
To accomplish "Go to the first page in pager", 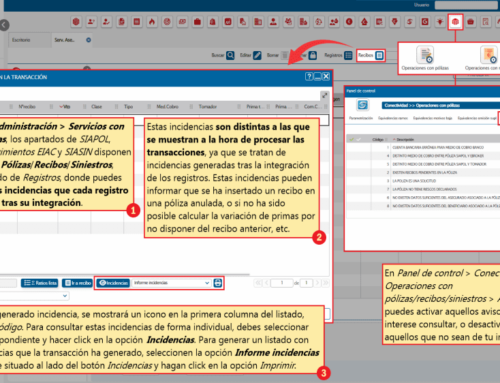I will (x=258, y=283).
